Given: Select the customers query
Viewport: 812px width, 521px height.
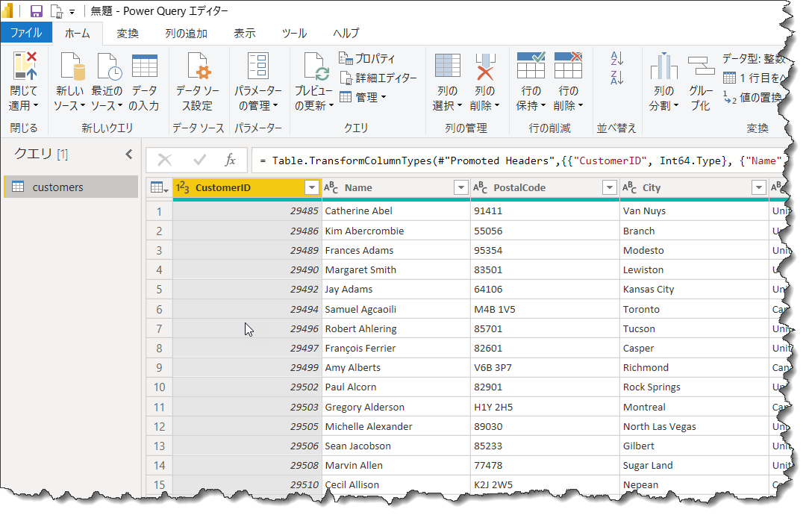Looking at the screenshot, I should pyautogui.click(x=71, y=187).
